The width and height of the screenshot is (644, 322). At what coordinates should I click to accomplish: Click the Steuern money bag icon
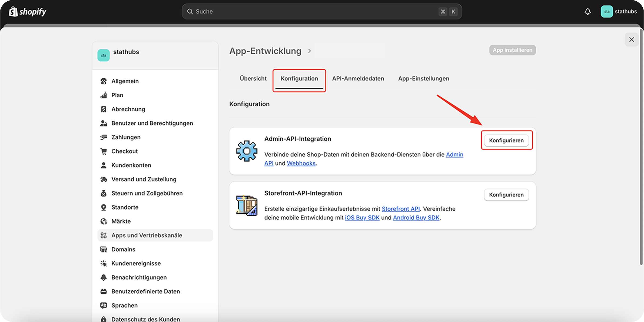tap(104, 193)
